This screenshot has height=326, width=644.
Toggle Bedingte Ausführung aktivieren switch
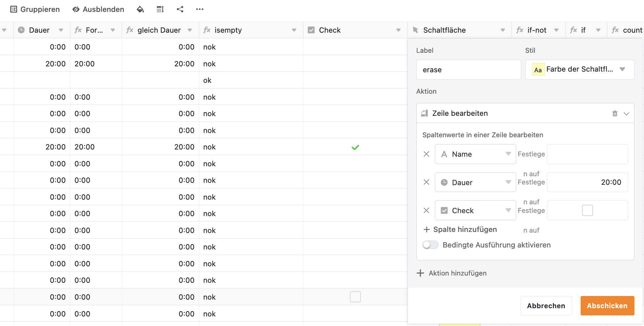tap(430, 245)
